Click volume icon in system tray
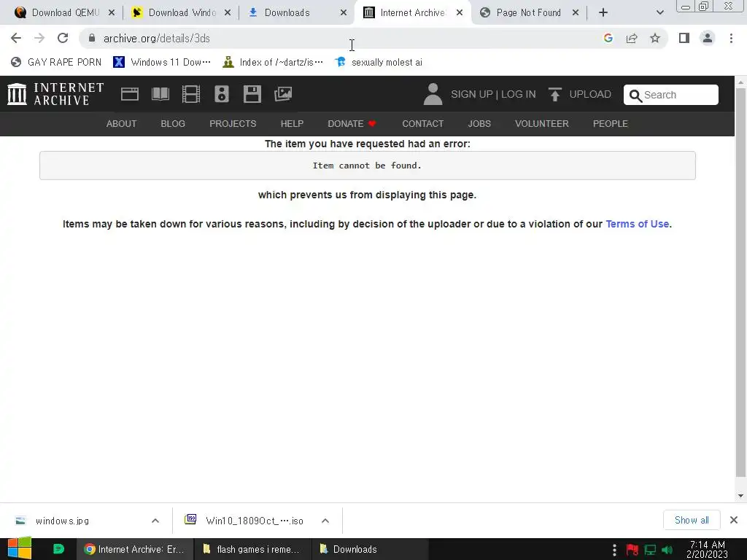The width and height of the screenshot is (747, 560). (x=667, y=550)
